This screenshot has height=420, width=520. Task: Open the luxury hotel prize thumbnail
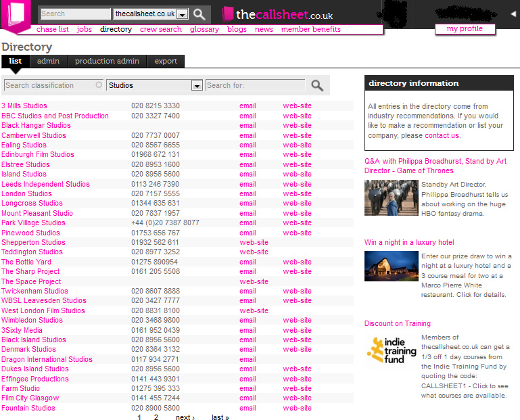click(x=392, y=266)
